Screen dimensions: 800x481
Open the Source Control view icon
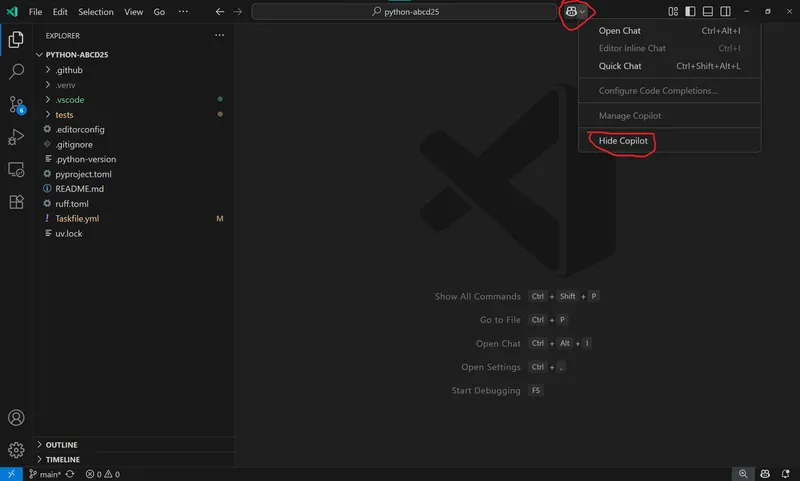(x=16, y=104)
